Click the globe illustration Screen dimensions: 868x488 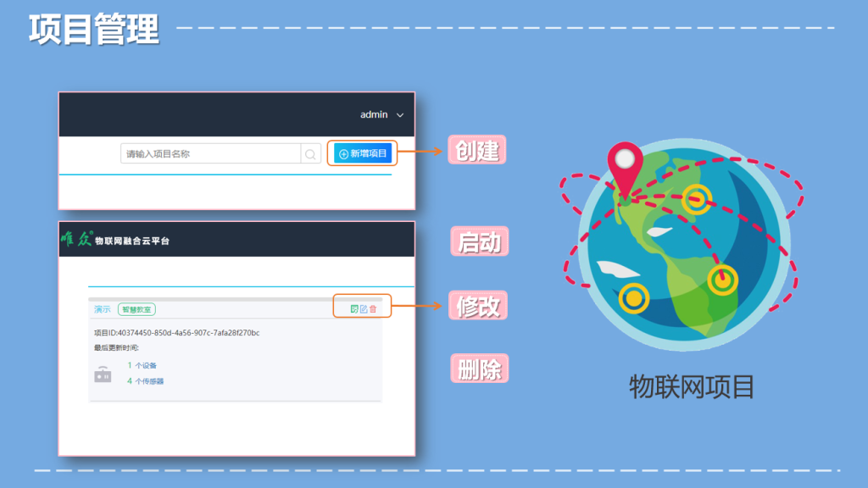click(x=685, y=246)
